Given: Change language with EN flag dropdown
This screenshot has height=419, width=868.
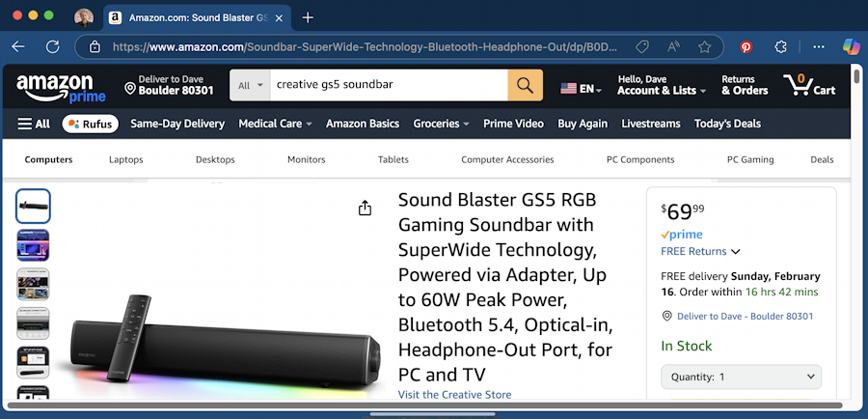Looking at the screenshot, I should [x=582, y=88].
